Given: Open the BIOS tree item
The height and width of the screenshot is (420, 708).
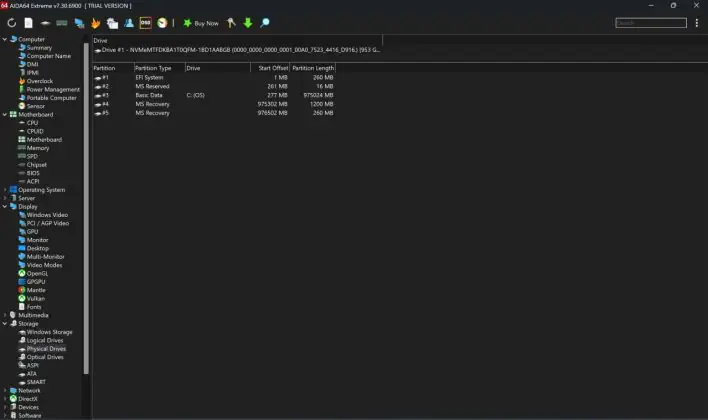Looking at the screenshot, I should pyautogui.click(x=33, y=173).
